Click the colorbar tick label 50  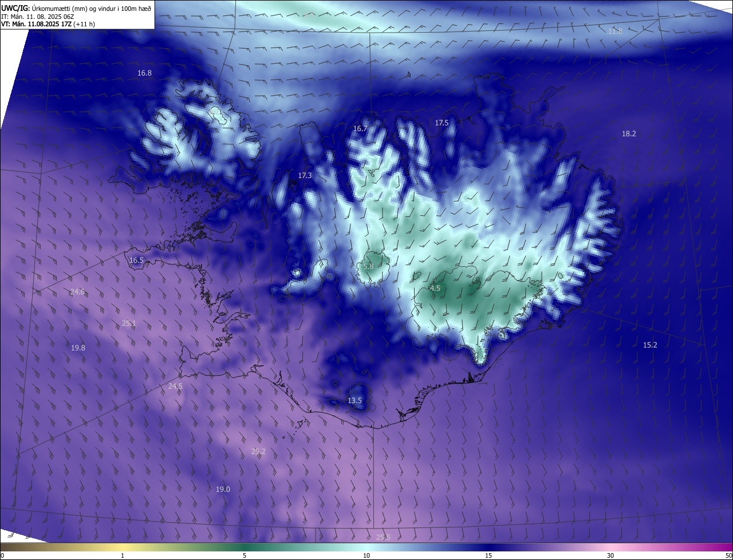(728, 555)
